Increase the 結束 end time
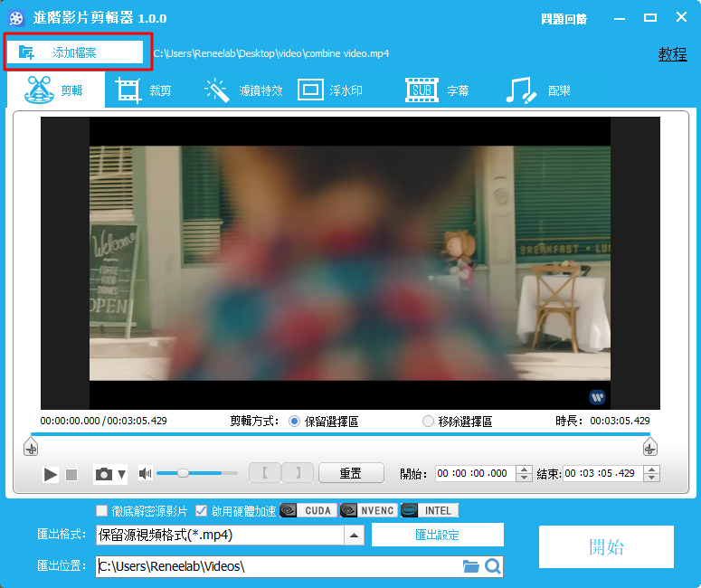701x588 pixels. pos(652,469)
